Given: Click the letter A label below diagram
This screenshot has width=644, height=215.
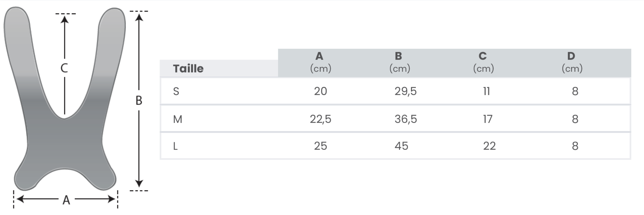Looking at the screenshot, I should point(66,200).
